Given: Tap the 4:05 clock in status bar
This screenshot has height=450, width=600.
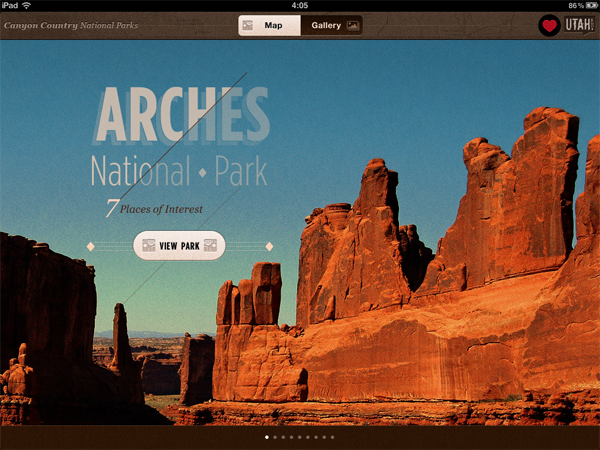Looking at the screenshot, I should (x=300, y=5).
